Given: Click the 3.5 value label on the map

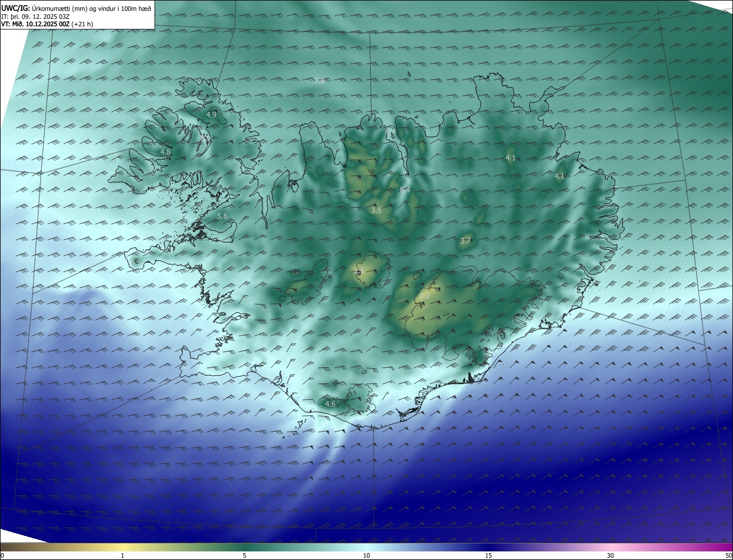Looking at the screenshot, I should pyautogui.click(x=376, y=211).
